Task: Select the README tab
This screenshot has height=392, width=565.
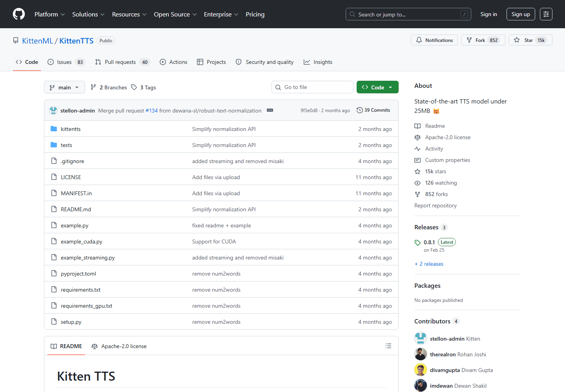Action: click(66, 346)
